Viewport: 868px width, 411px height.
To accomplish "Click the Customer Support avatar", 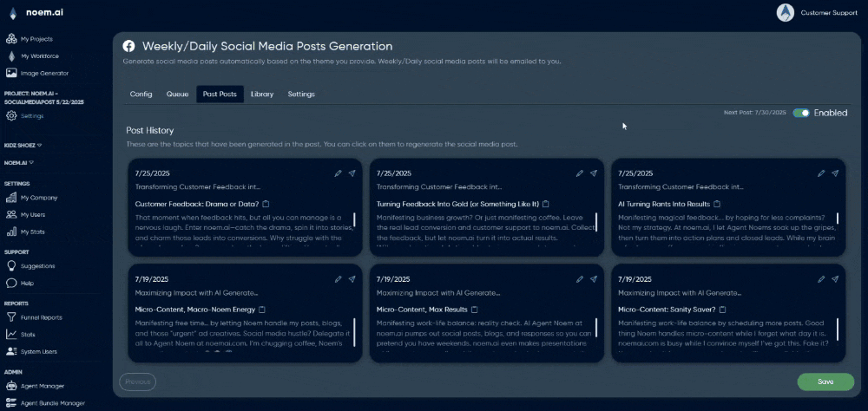I will tap(785, 13).
